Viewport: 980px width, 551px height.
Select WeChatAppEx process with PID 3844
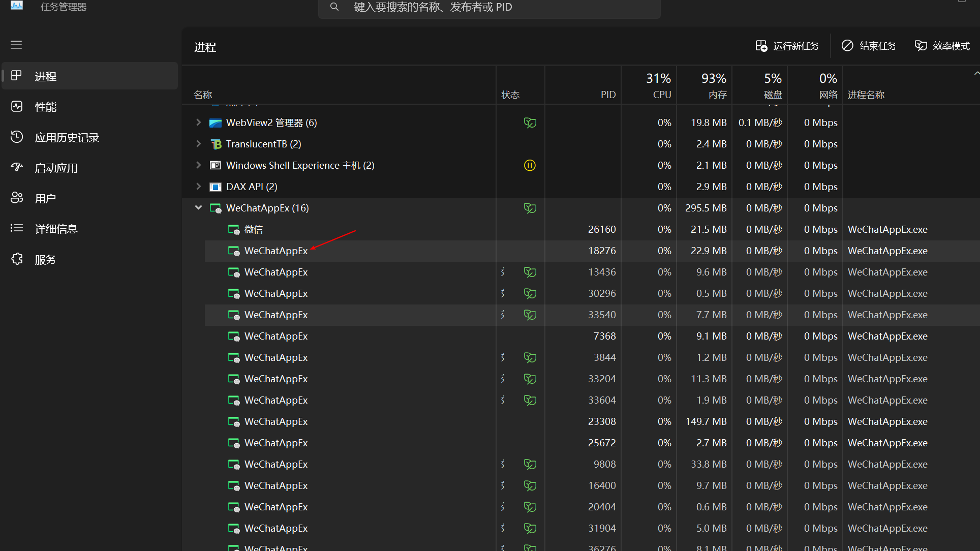point(592,358)
